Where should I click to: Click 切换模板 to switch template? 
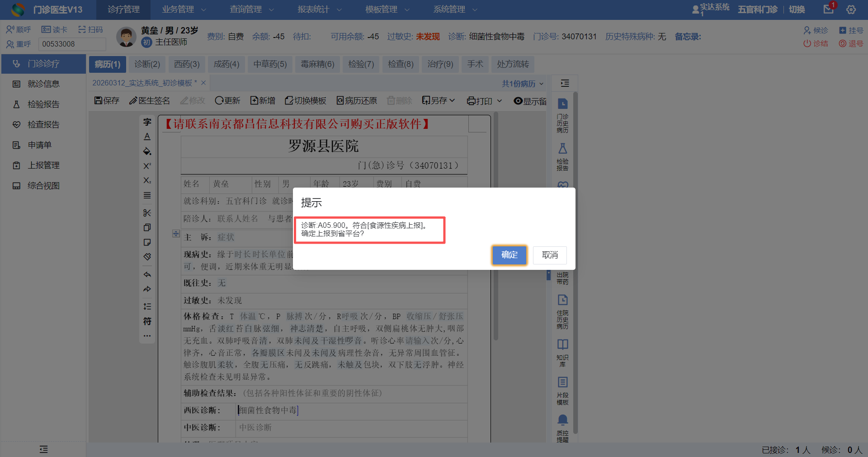click(x=306, y=100)
